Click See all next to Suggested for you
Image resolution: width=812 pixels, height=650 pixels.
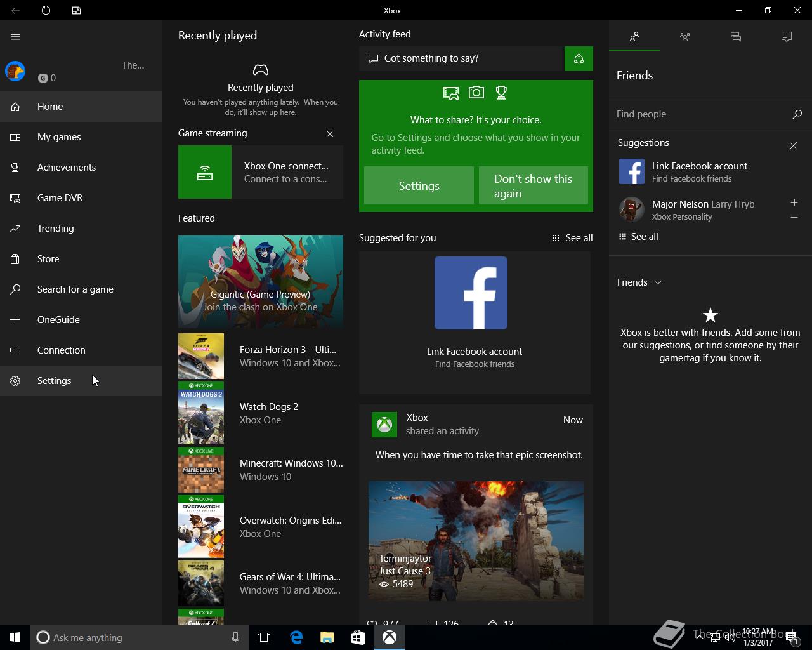pyautogui.click(x=572, y=238)
